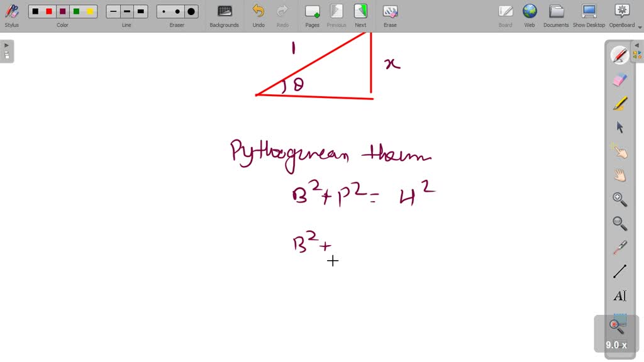The height and width of the screenshot is (362, 644).
Task: Click the Zoom In magnifier tool
Action: pyautogui.click(x=619, y=199)
